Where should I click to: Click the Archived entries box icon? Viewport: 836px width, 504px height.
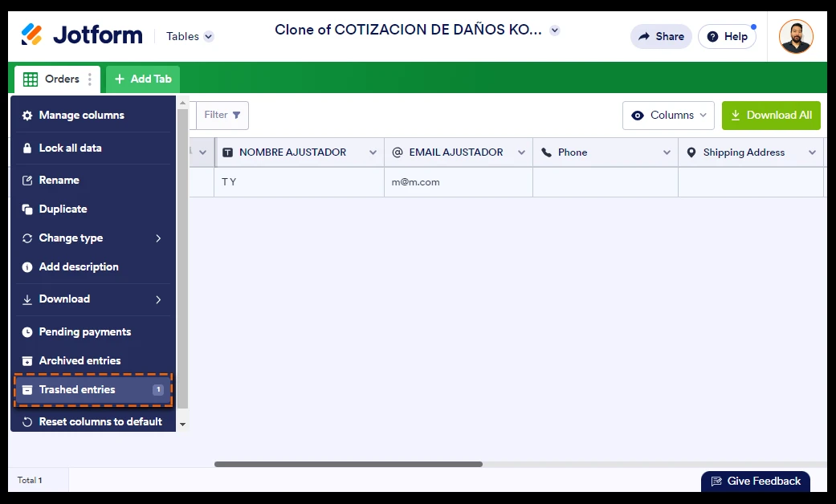[27, 361]
